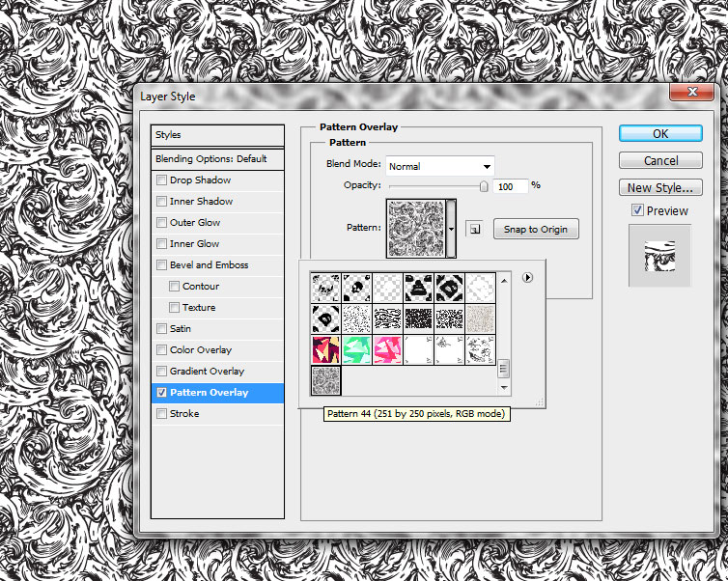Select the beige speckled texture pattern
This screenshot has width=728, height=581.
click(x=481, y=318)
